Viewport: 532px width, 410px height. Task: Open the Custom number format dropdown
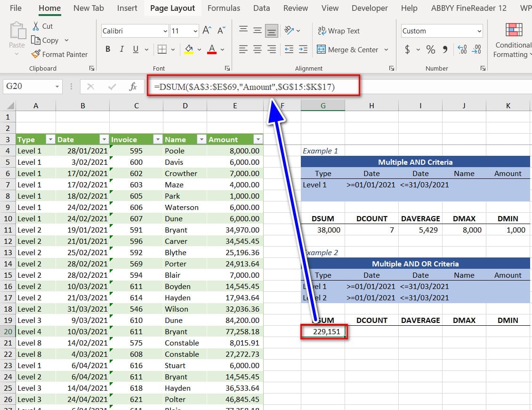(479, 31)
